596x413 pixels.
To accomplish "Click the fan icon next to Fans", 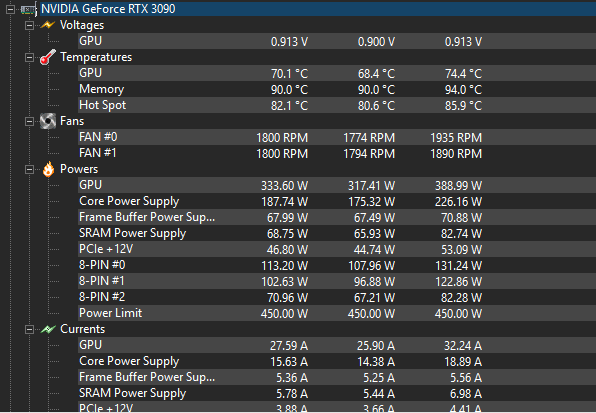I will point(48,121).
